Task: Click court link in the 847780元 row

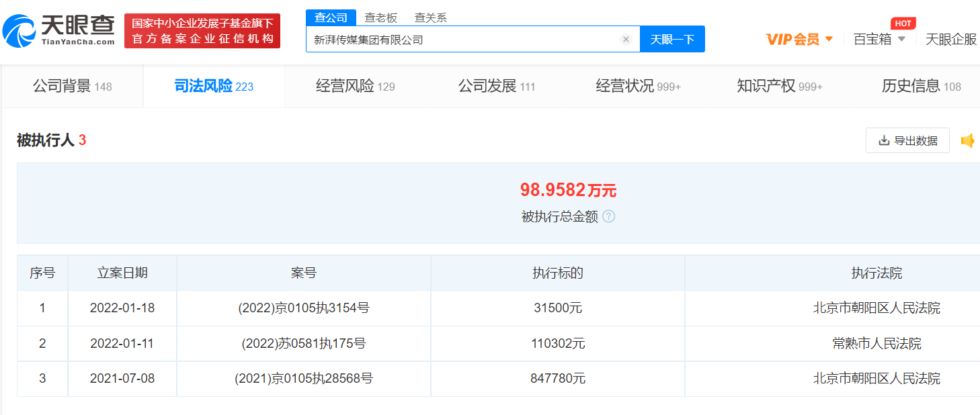Action: point(876,379)
